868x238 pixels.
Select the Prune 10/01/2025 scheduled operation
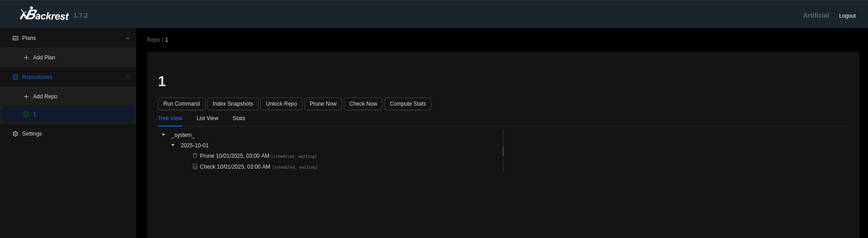point(235,156)
